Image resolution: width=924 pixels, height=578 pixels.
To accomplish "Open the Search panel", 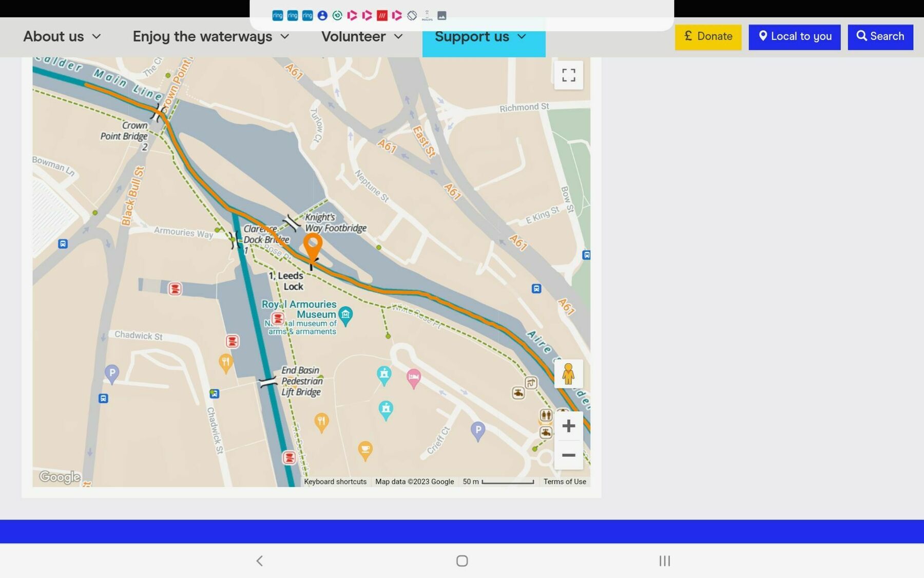I will (880, 36).
